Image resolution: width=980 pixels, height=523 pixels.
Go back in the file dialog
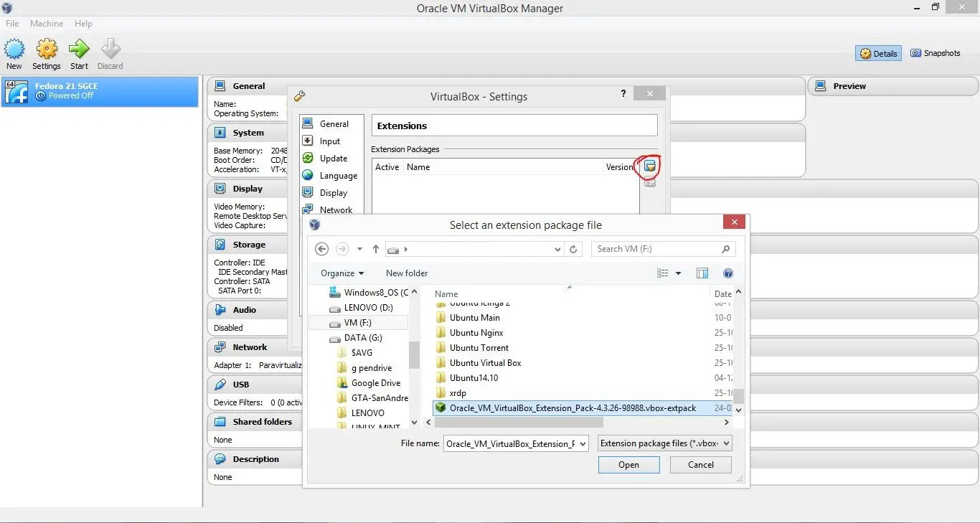pyautogui.click(x=322, y=249)
